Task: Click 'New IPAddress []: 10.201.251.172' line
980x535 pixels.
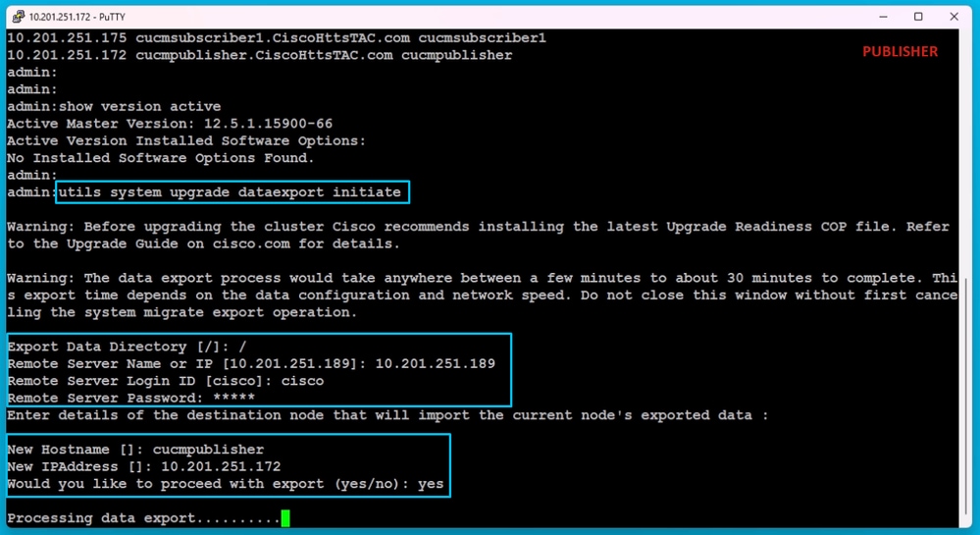Action: (x=144, y=466)
